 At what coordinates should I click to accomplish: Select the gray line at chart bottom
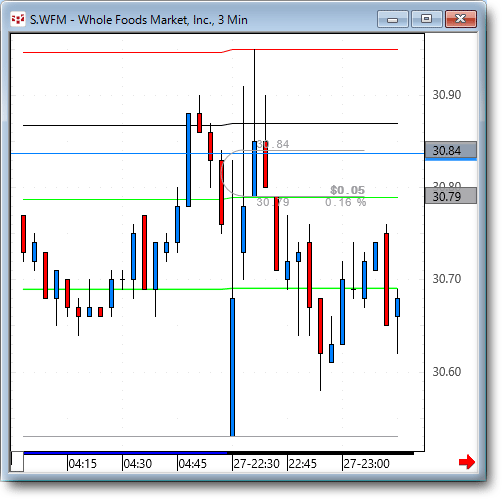pos(210,436)
